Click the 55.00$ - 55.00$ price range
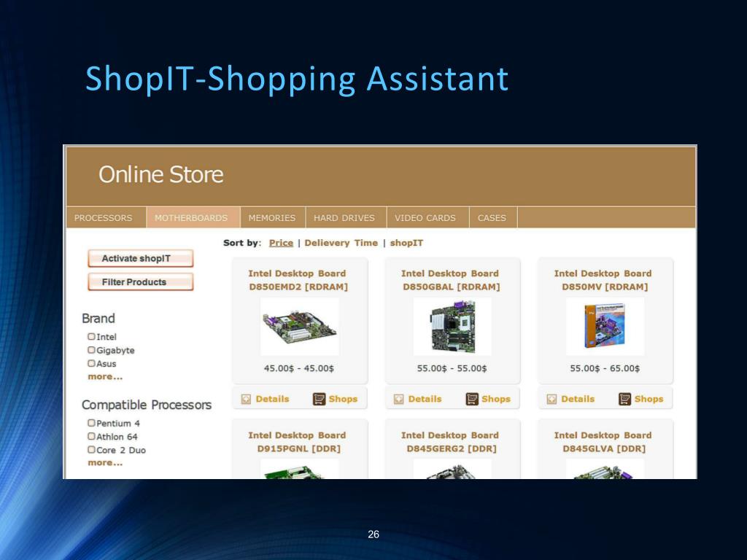 452,368
